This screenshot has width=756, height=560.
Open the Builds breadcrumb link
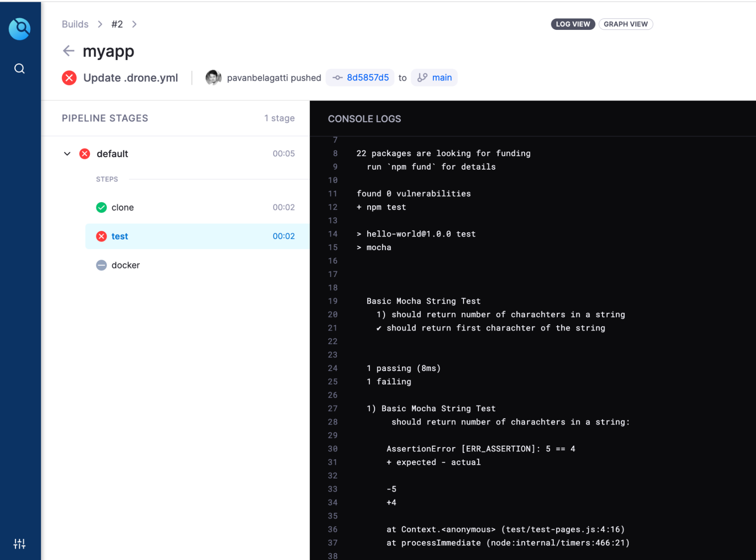[75, 24]
